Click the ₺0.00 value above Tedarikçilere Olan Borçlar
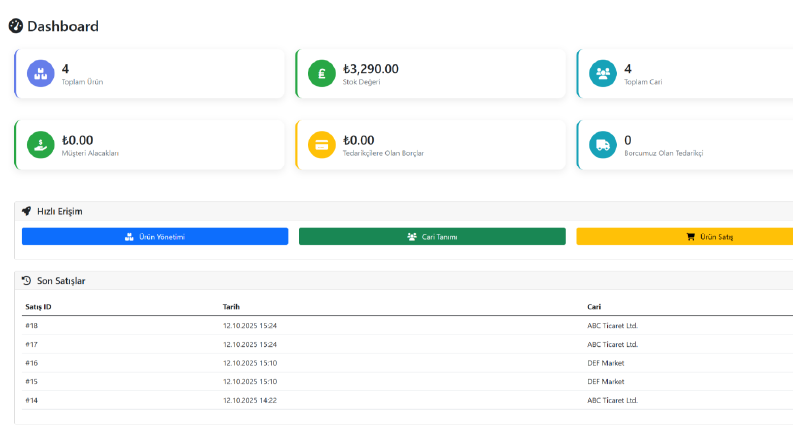 point(359,140)
